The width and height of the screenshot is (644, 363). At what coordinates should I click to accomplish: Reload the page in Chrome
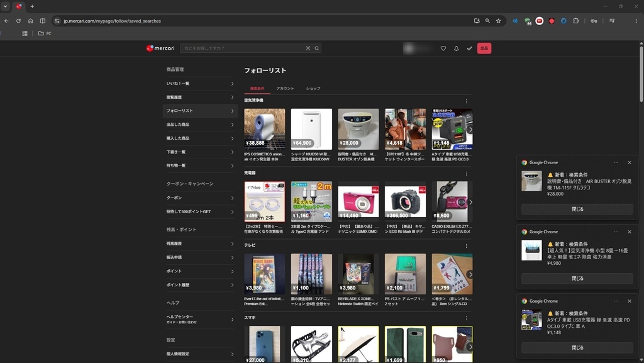18,21
